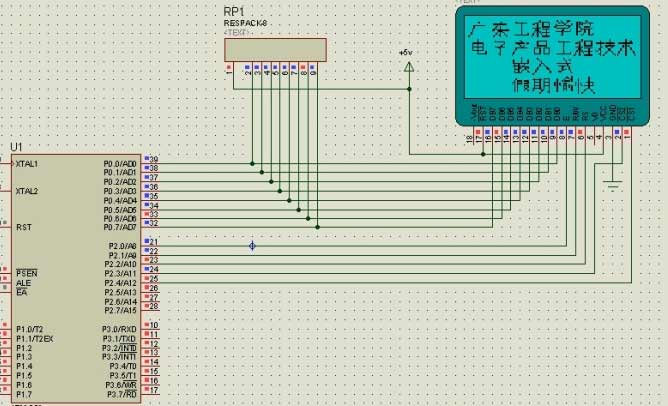
Task: Select the P2.0/A8 pin label
Action: (123, 246)
